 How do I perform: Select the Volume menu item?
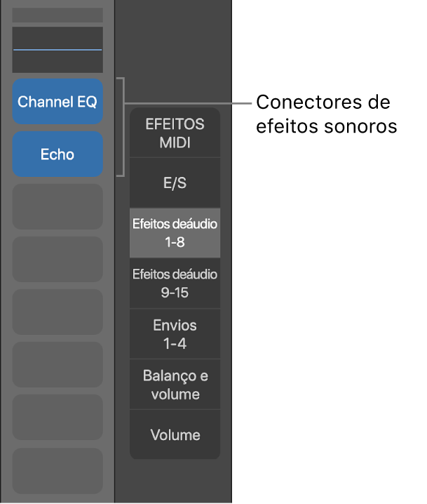point(175,435)
